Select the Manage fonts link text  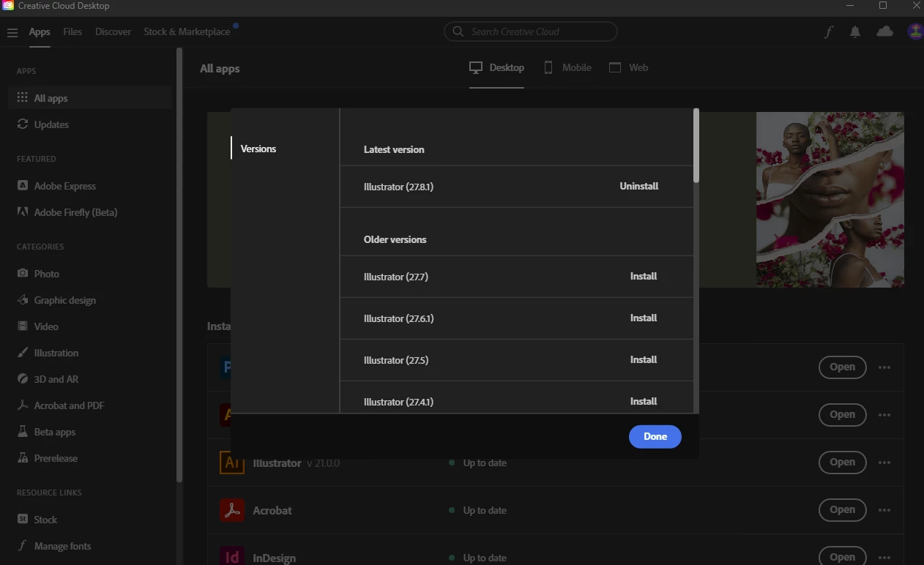coord(63,546)
